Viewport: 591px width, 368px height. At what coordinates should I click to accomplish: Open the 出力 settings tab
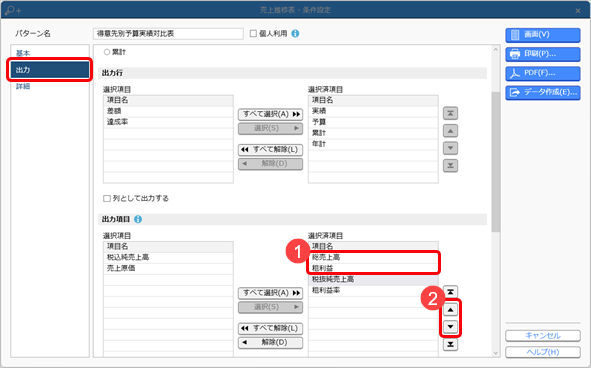(x=50, y=70)
